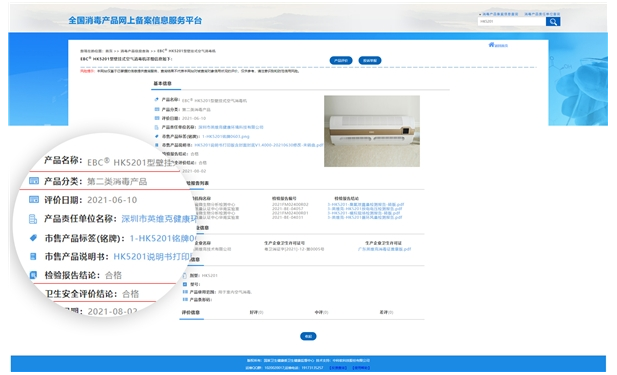This screenshot has width=617, height=375.
Task: Click the 产品分类 row icon
Action: (34, 181)
